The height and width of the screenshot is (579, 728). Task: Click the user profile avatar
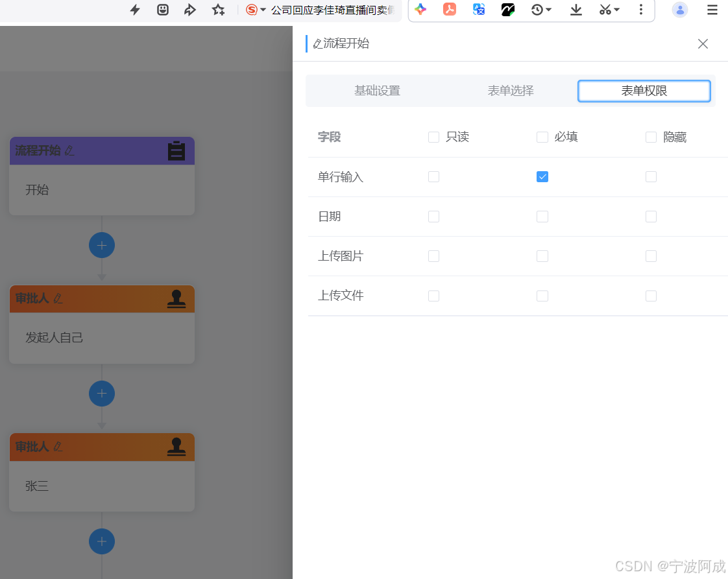pyautogui.click(x=680, y=10)
